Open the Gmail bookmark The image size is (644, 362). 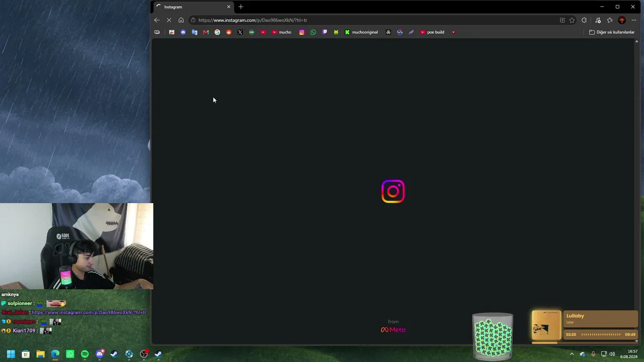206,32
